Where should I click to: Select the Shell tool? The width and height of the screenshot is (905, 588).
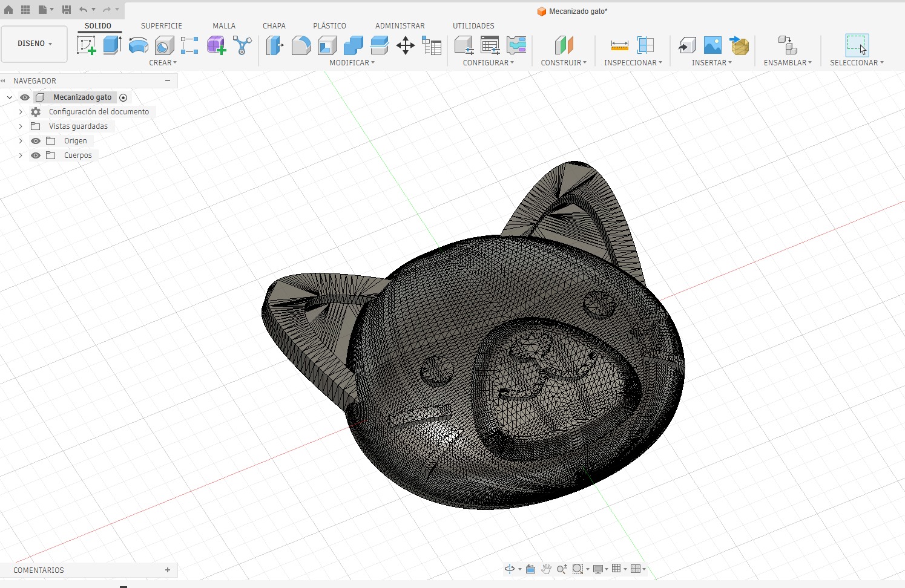327,45
